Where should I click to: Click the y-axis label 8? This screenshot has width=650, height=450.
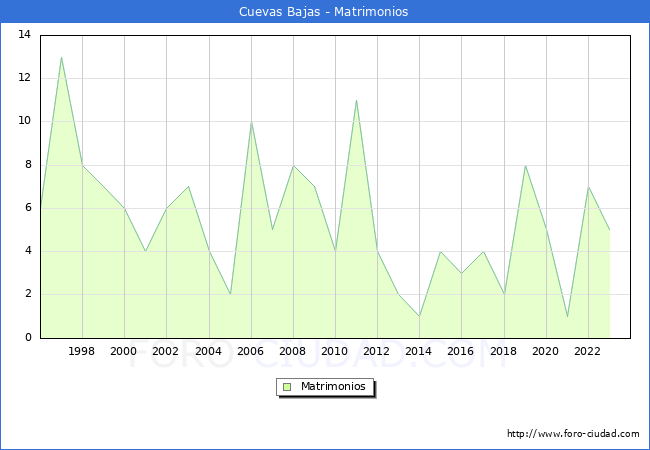point(28,165)
